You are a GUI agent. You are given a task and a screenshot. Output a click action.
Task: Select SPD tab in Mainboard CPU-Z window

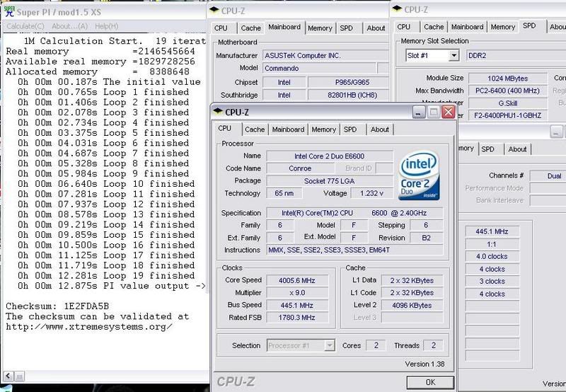[x=346, y=28]
